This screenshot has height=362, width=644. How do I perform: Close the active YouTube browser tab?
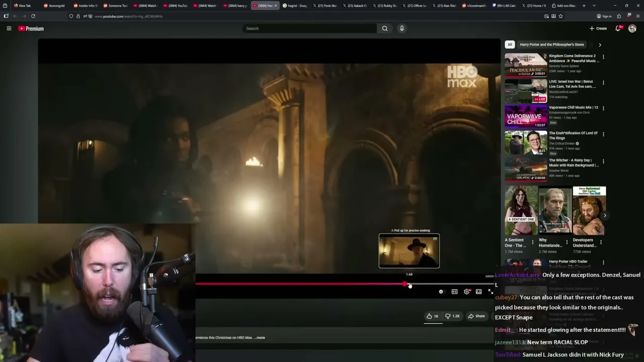[x=275, y=6]
